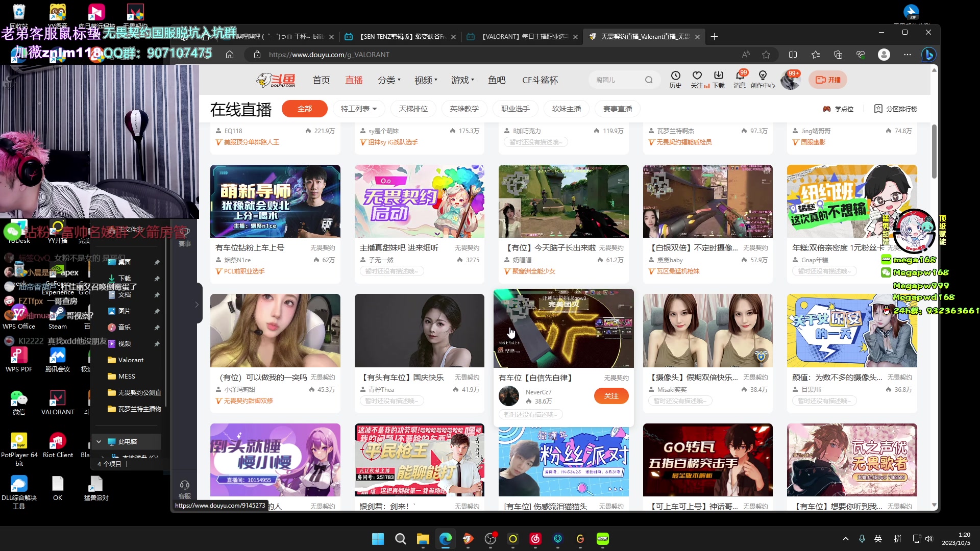Expand the 特工列表 filter dropdown
Screen dimensions: 980x551
coord(359,109)
